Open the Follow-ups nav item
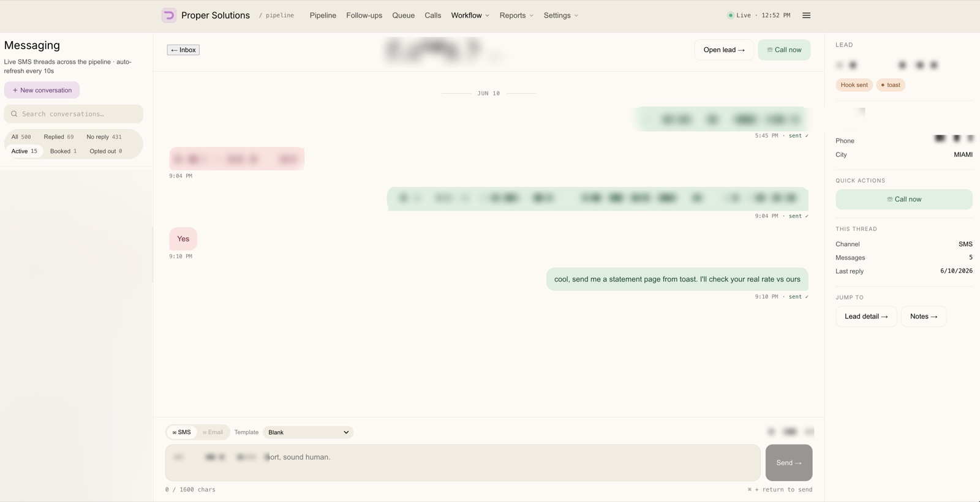The height and width of the screenshot is (502, 980). point(364,15)
